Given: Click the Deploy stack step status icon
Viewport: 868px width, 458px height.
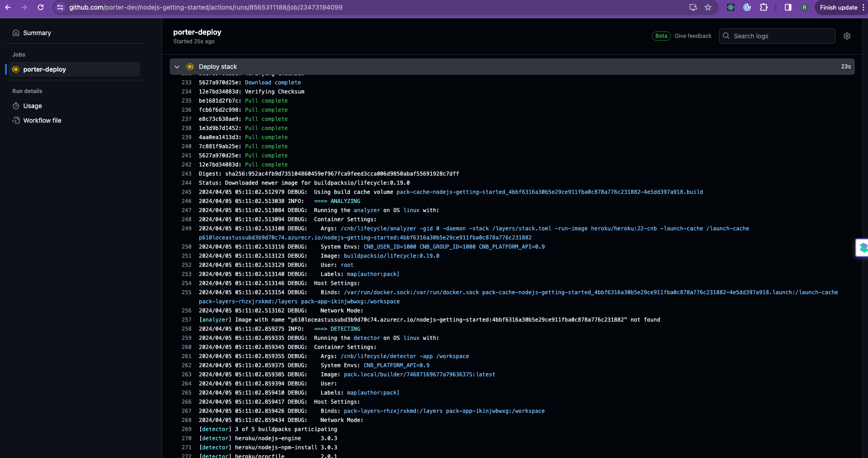Looking at the screenshot, I should coord(189,67).
